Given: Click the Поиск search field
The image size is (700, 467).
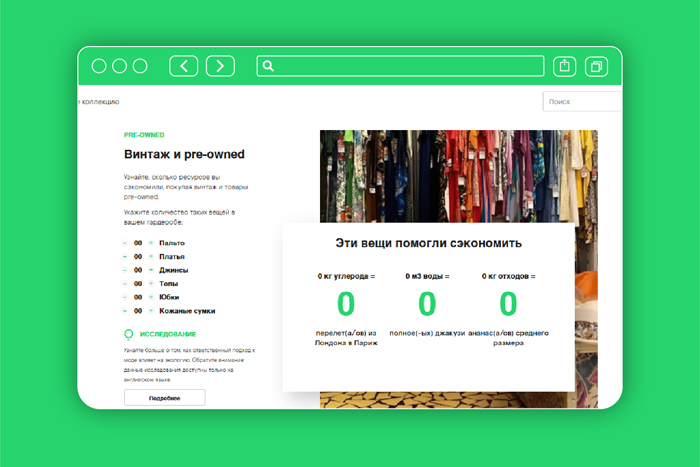Looking at the screenshot, I should click(x=582, y=101).
